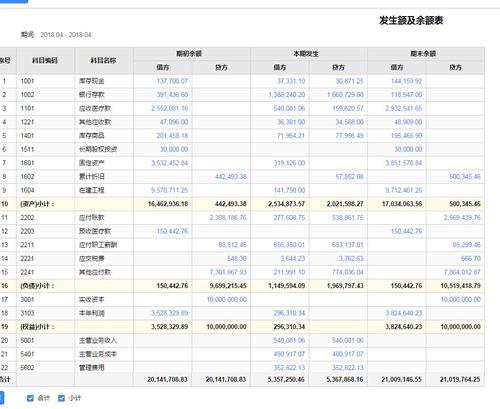Open the 774,036.04 credit amount link
The height and width of the screenshot is (409, 500).
348,272
